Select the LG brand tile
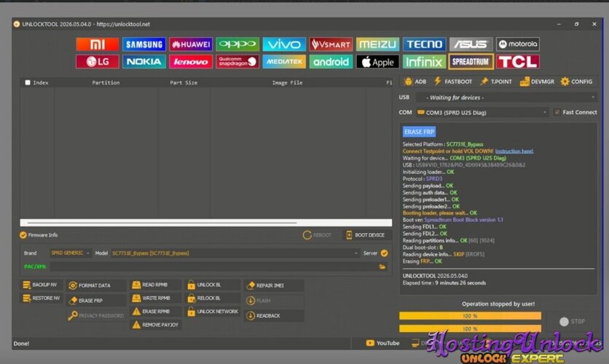Screen dimensions: 609x364 point(98,62)
